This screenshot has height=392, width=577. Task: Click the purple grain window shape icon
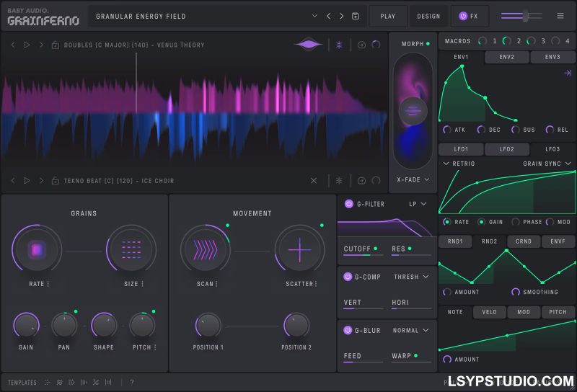309,45
